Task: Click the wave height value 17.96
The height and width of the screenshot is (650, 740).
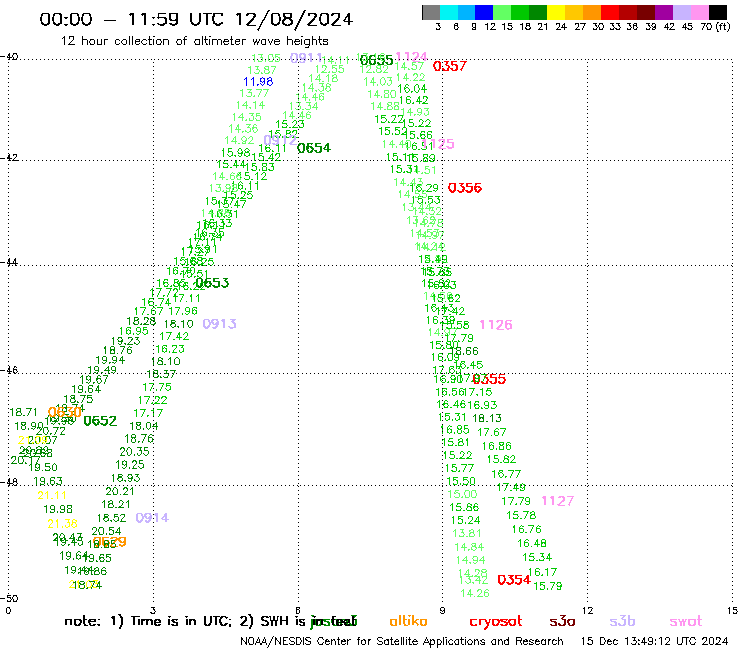Action: coord(183,311)
